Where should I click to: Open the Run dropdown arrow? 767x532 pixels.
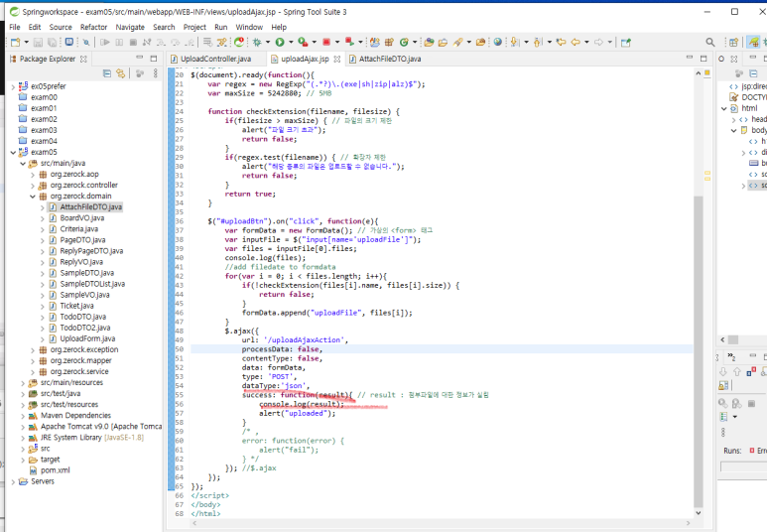click(x=291, y=42)
